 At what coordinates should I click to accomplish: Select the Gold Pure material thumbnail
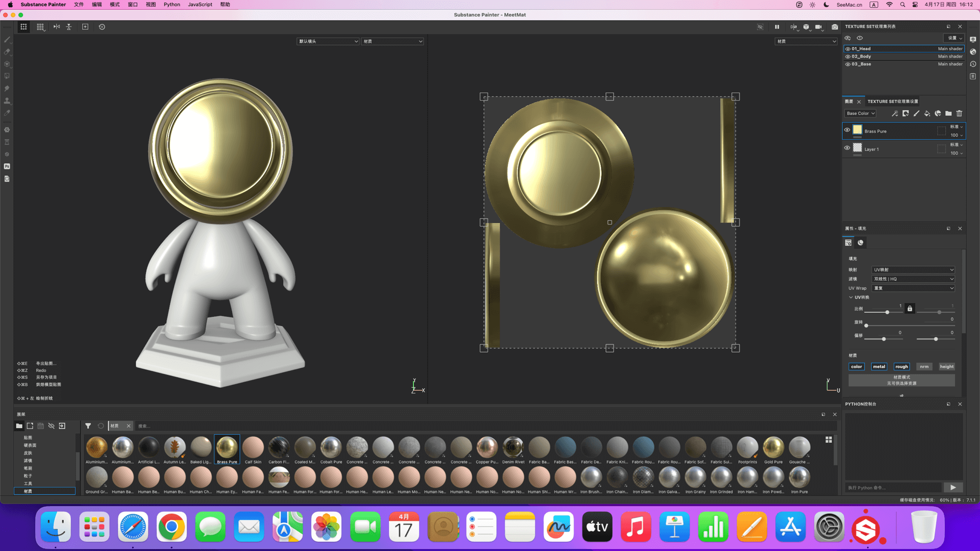(773, 448)
